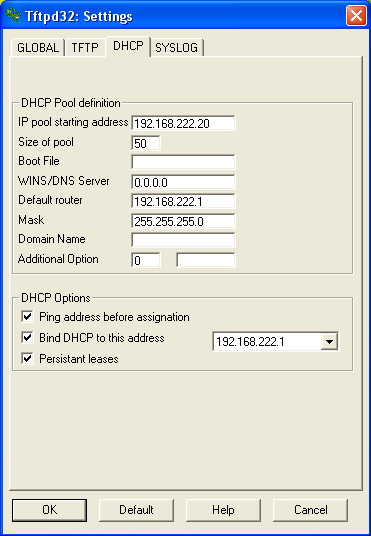Click the Mask input field
Image resolution: width=371 pixels, height=536 pixels.
coord(183,221)
